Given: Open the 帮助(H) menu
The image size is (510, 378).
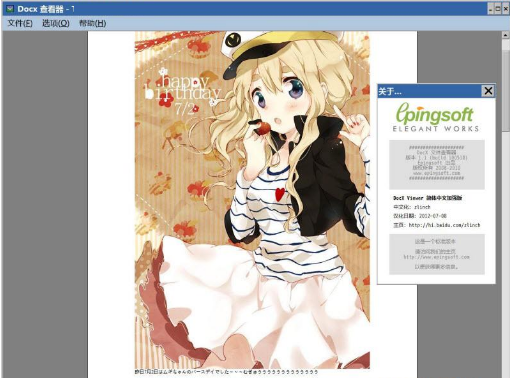Looking at the screenshot, I should click(x=92, y=23).
